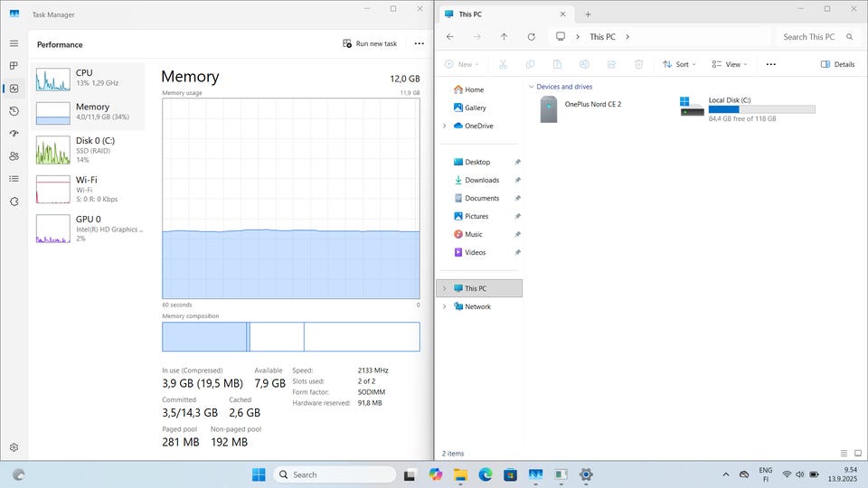
Task: Open the Processes page in Task Manager
Action: [14, 66]
